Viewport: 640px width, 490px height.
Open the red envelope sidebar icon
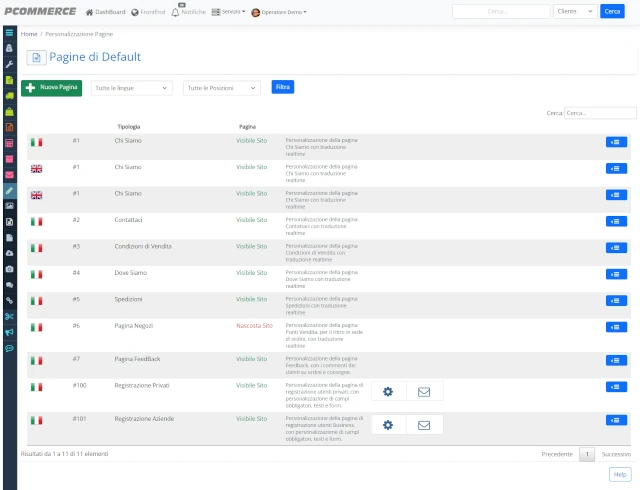coord(9,175)
